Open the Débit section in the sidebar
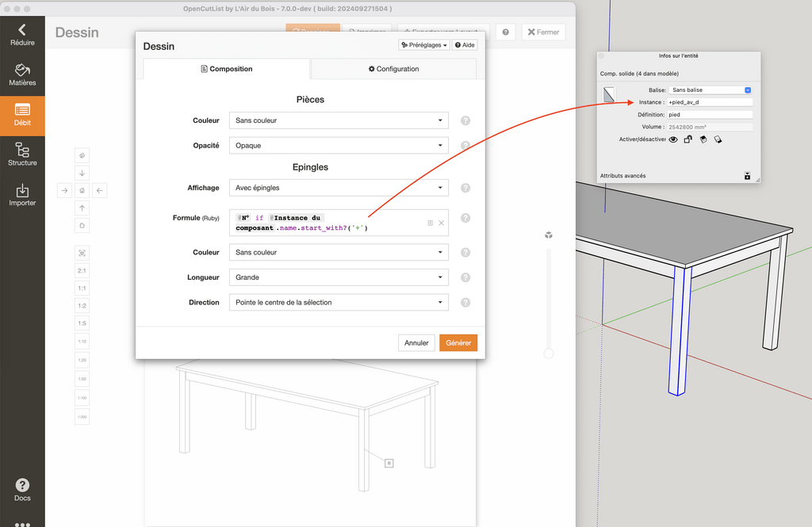812x527 pixels. coord(22,115)
